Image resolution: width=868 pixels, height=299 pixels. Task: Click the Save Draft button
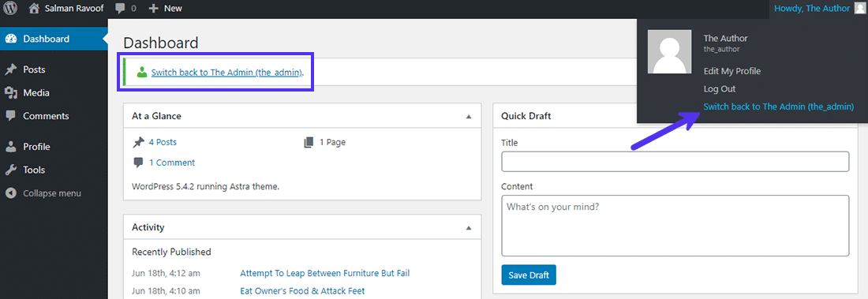tap(529, 275)
